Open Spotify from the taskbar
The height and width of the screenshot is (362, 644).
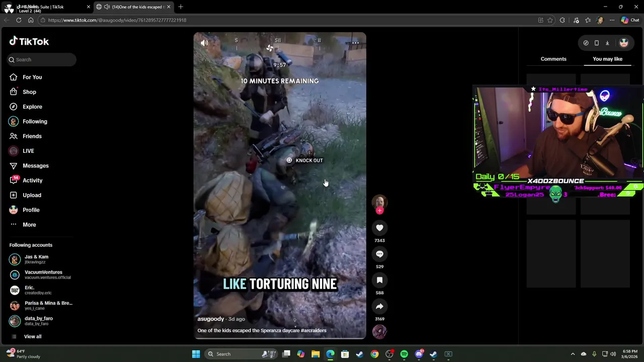click(x=404, y=354)
